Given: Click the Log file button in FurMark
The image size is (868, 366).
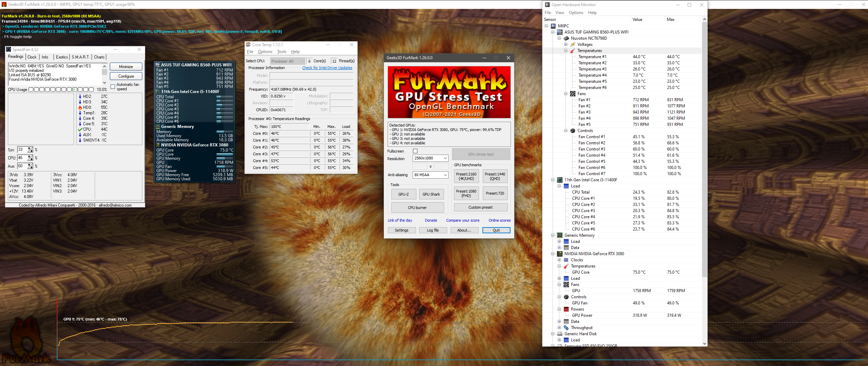Looking at the screenshot, I should pyautogui.click(x=433, y=231).
